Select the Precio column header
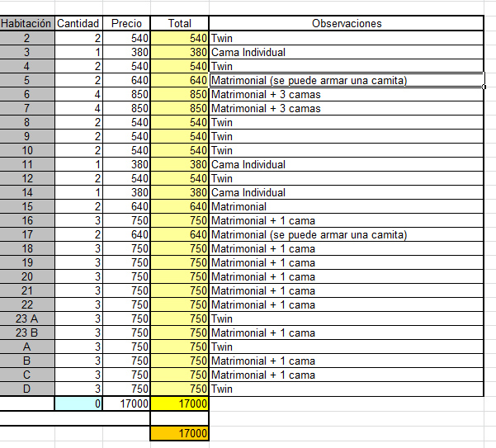 [126, 23]
